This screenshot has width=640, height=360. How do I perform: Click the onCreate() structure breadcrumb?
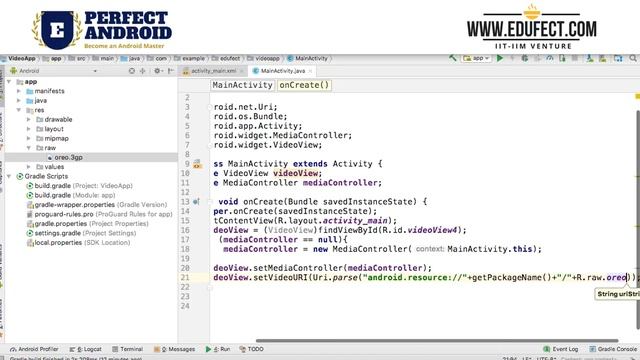coord(304,85)
